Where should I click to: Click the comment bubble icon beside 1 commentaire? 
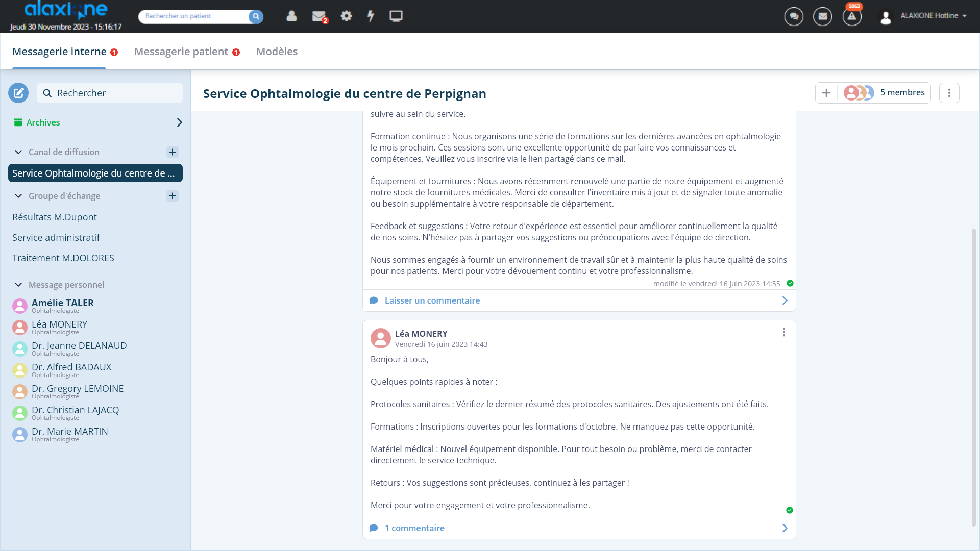coord(374,528)
